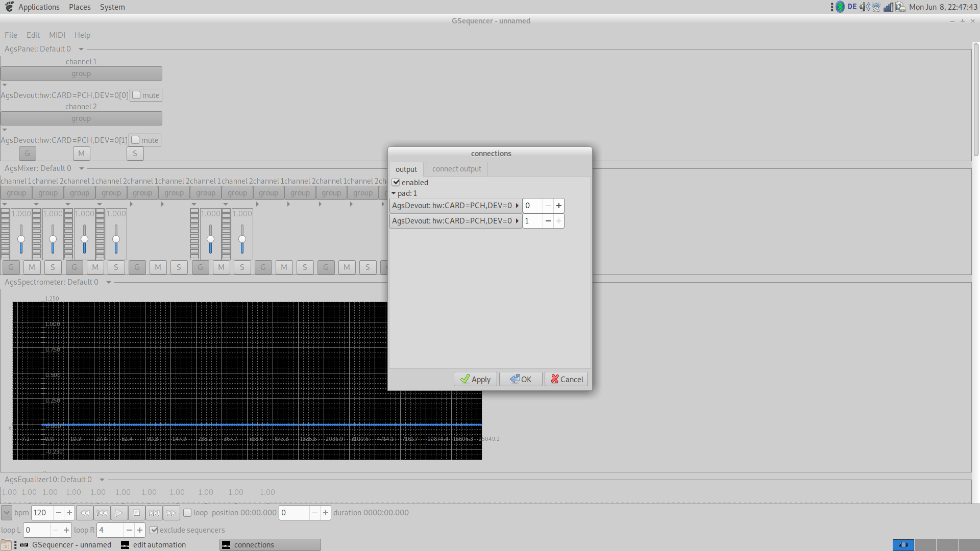Open the first AgsDevout device dropdown
Image resolution: width=980 pixels, height=551 pixels.
[455, 206]
